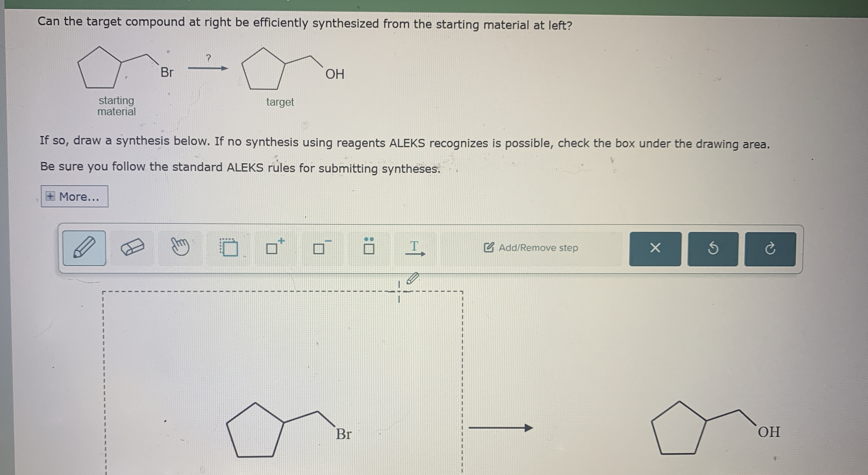
Task: Click Add/Remove step button
Action: pos(531,248)
